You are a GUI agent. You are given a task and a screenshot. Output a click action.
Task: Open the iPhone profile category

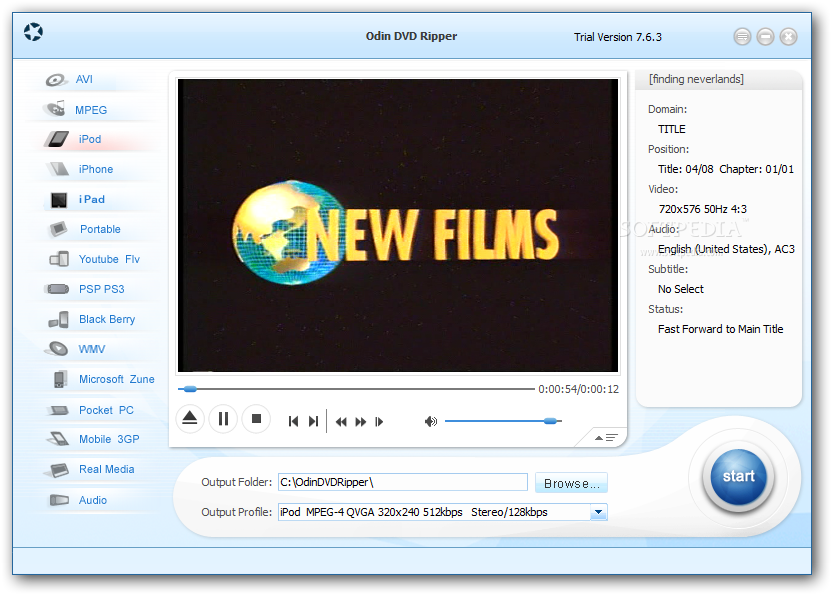96,169
